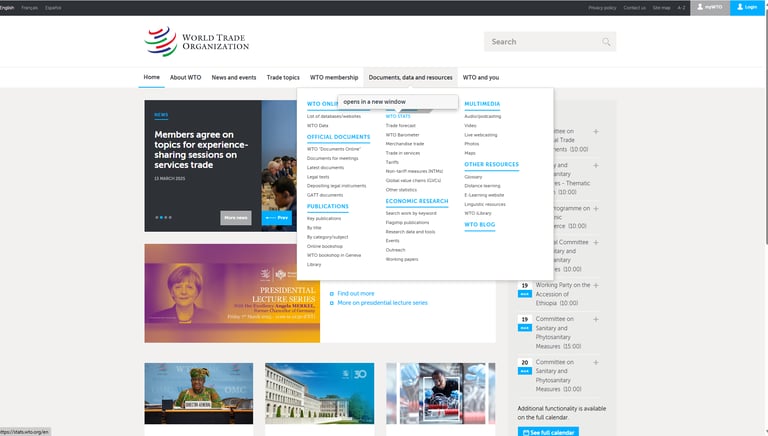Image resolution: width=768 pixels, height=436 pixels.
Task: Open the Director-General photo thumbnail
Action: coord(198,393)
